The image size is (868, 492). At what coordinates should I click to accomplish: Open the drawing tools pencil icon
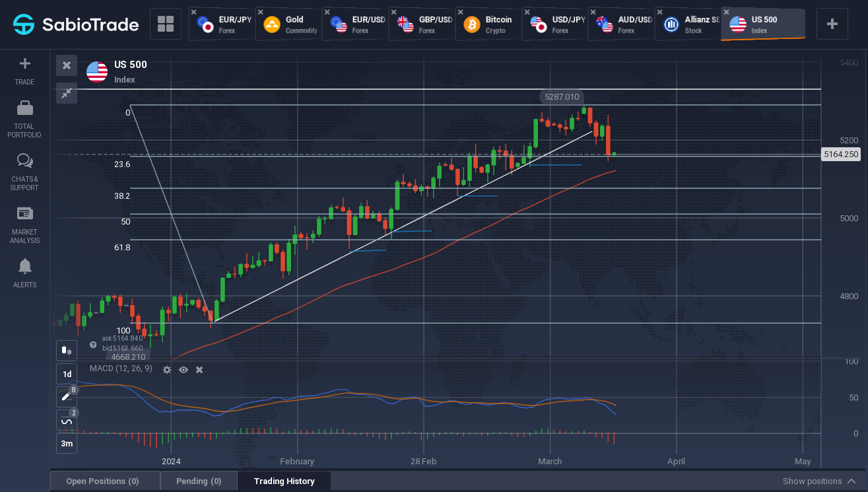point(67,397)
